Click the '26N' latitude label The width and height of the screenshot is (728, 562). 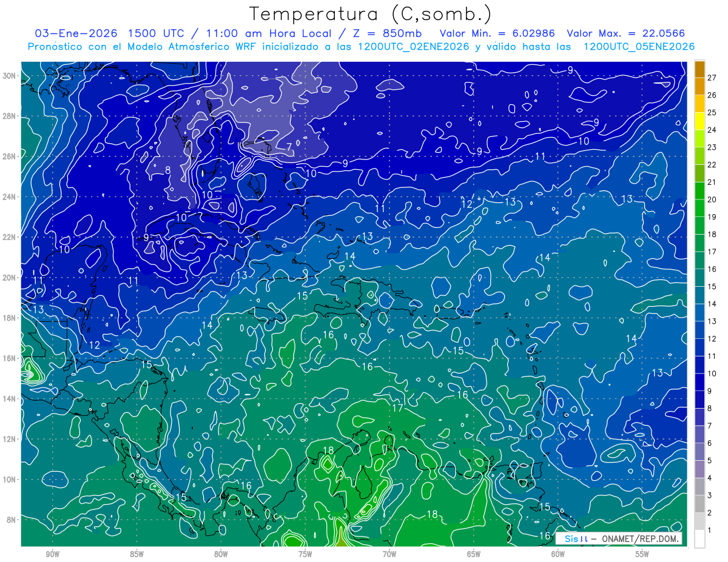pos(10,156)
